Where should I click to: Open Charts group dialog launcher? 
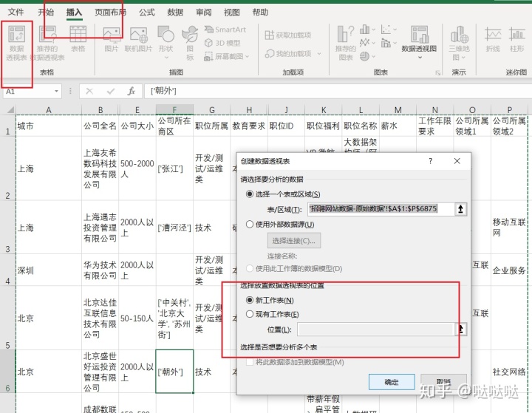(437, 72)
